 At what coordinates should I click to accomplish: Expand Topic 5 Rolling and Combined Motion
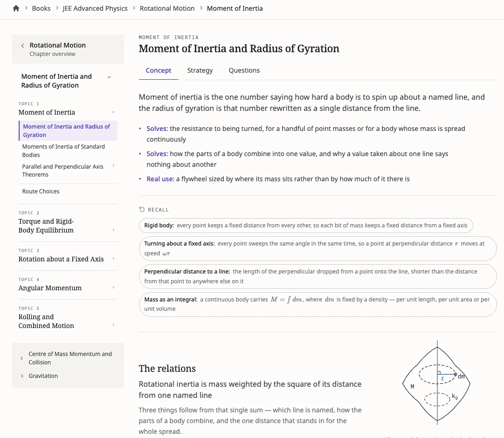click(x=113, y=325)
